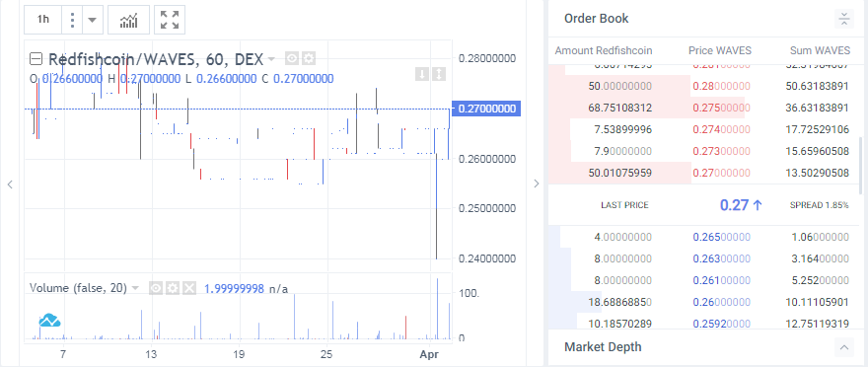Screen dimensions: 868x367
Task: Click the Order Book center-spread icon
Action: coord(843,19)
